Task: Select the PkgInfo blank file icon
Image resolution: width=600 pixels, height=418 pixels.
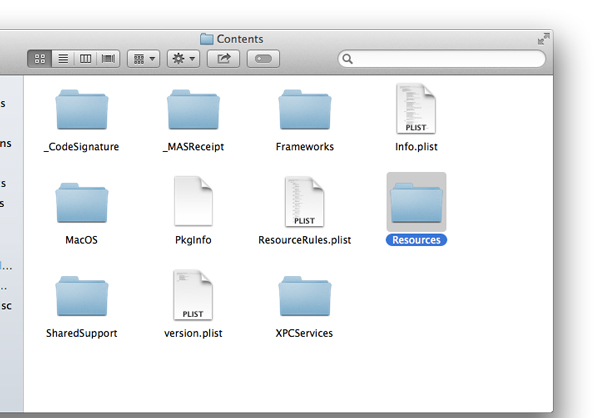Action: pos(193,201)
